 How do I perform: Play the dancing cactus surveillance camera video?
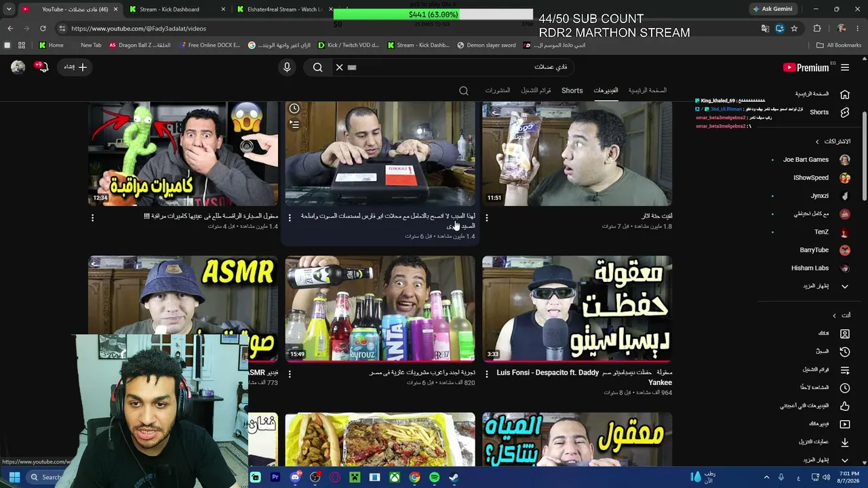[x=183, y=153]
